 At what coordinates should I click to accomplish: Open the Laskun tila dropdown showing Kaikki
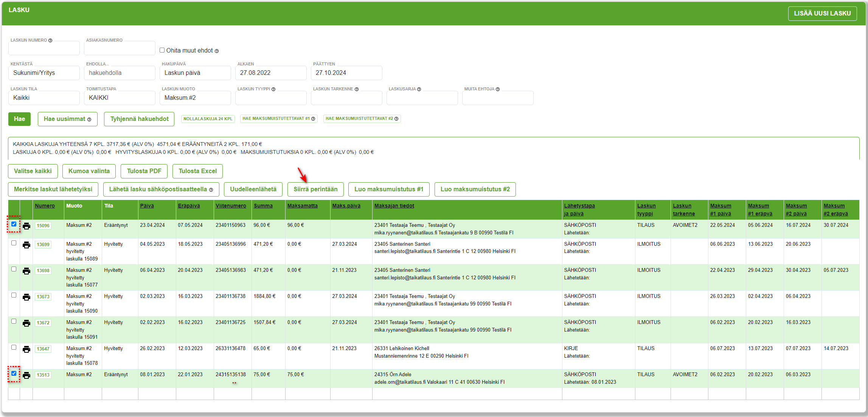click(44, 98)
